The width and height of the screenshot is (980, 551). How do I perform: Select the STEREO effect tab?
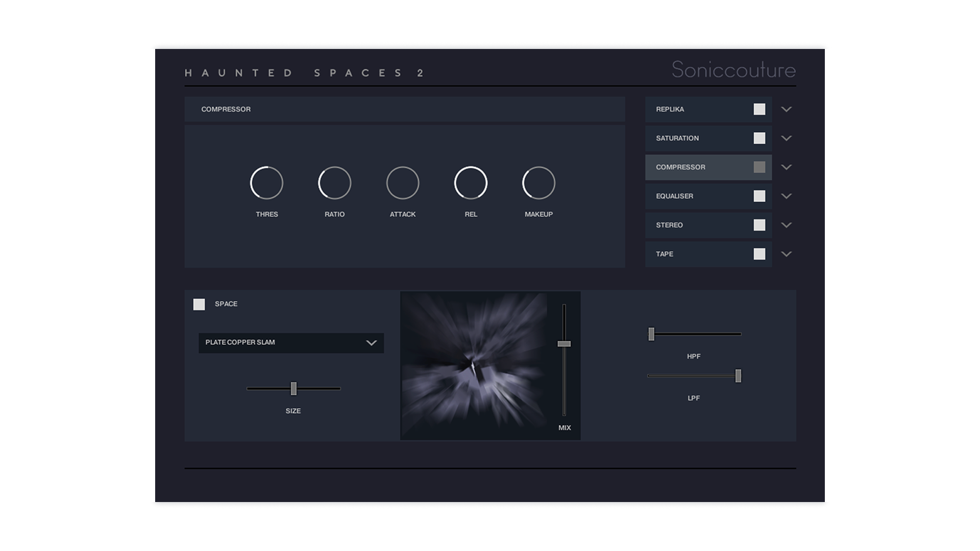pos(708,225)
